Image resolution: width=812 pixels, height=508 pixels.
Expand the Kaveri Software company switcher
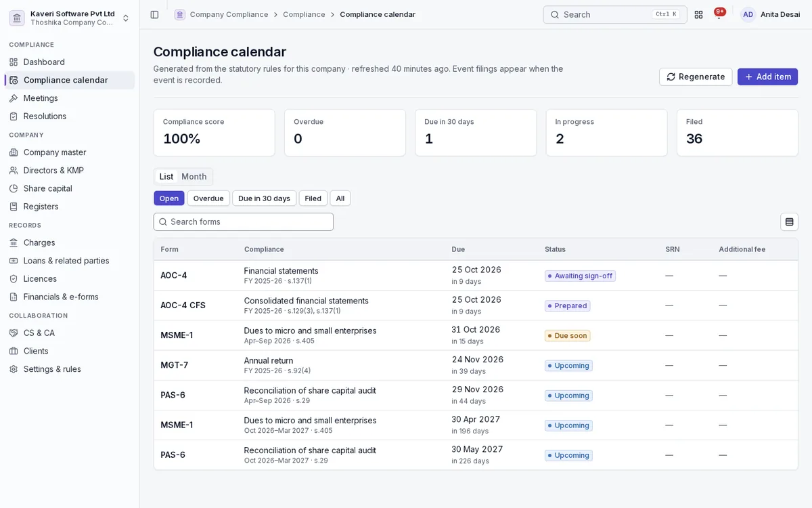click(125, 18)
